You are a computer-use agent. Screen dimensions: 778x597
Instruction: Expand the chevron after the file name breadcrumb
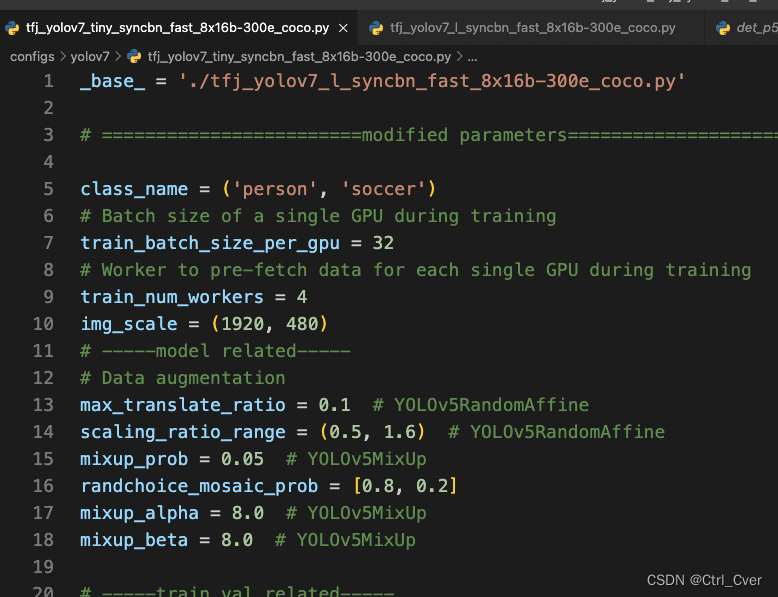click(459, 57)
